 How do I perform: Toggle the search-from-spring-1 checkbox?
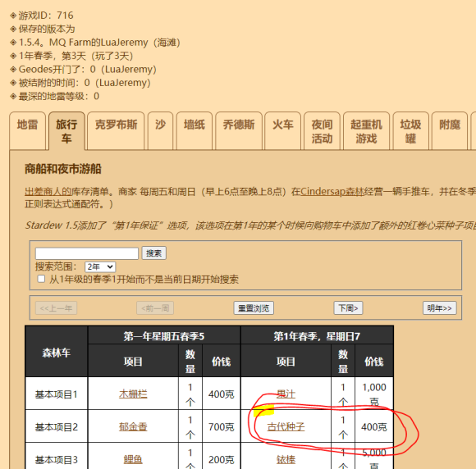tap(41, 279)
